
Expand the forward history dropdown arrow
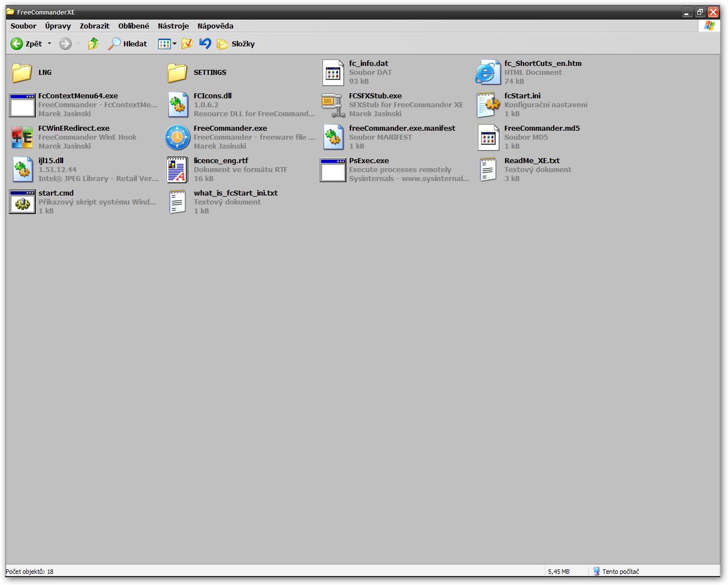click(79, 44)
